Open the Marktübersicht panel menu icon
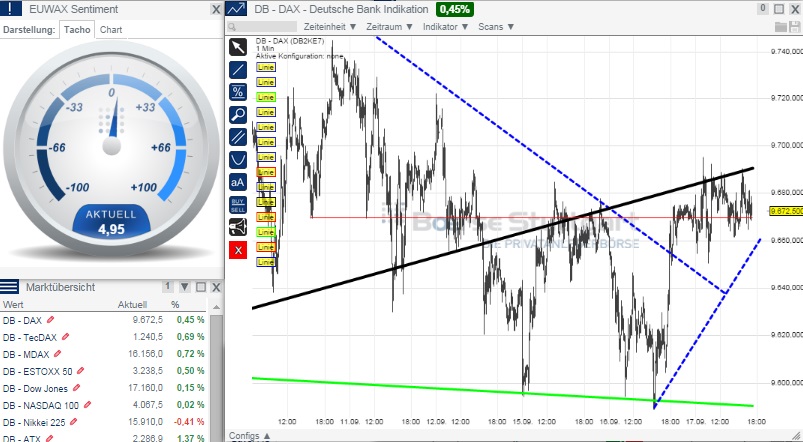 (x=10, y=287)
